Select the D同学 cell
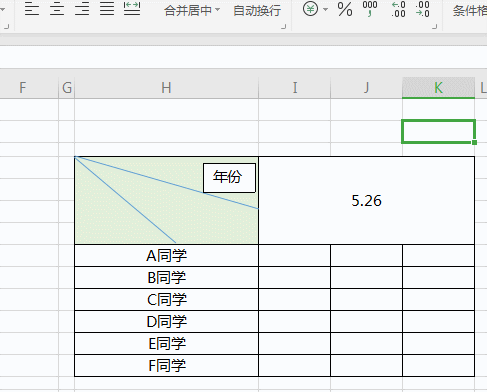This screenshot has width=487, height=392. pyautogui.click(x=166, y=322)
